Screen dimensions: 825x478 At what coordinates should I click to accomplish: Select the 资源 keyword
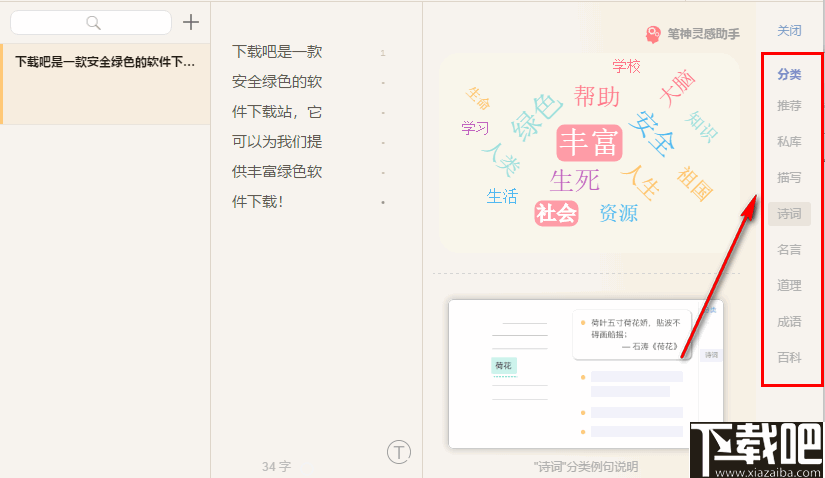tap(619, 213)
